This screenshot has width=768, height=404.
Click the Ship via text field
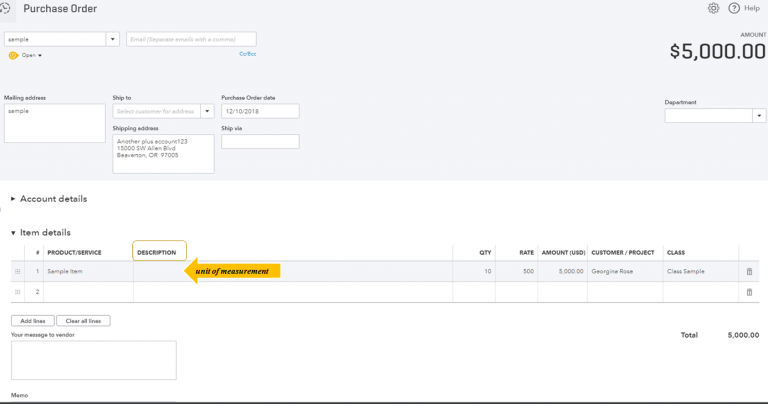click(x=260, y=142)
